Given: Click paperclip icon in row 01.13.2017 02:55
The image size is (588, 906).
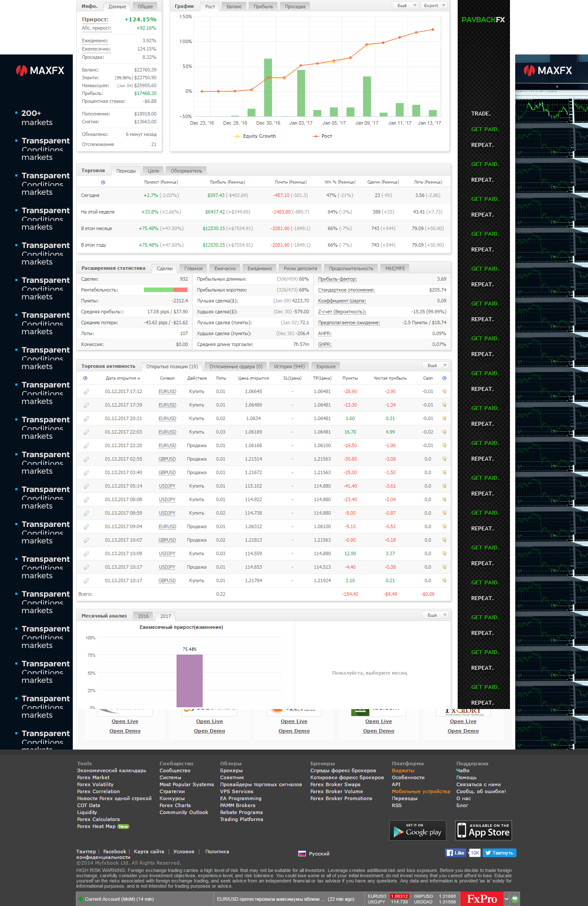Looking at the screenshot, I should 86,459.
